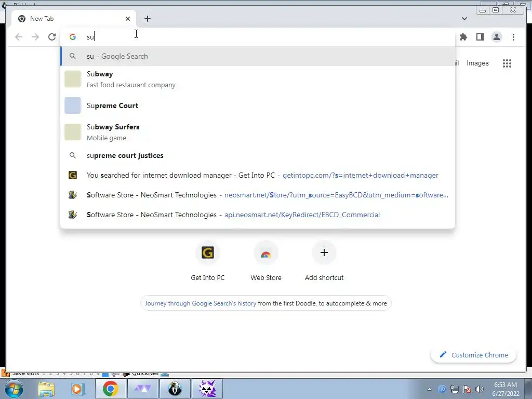Viewport: 532px width, 399px height.
Task: Open 'Journey through Google Search's history' link
Action: [201, 303]
